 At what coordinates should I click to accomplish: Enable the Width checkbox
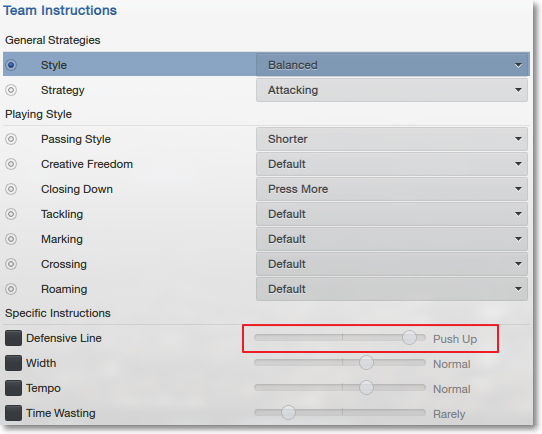[13, 363]
